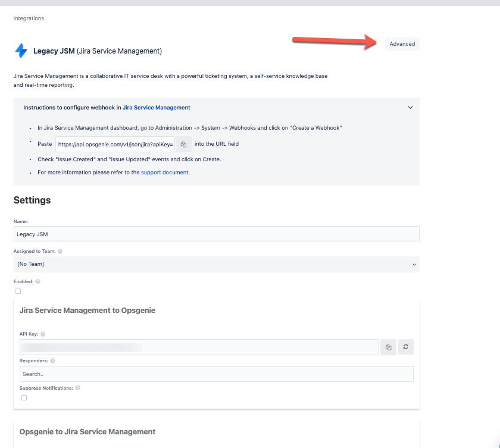Collapse the webhook instructions panel chevron
Screen dimensions: 500x448
[410, 107]
